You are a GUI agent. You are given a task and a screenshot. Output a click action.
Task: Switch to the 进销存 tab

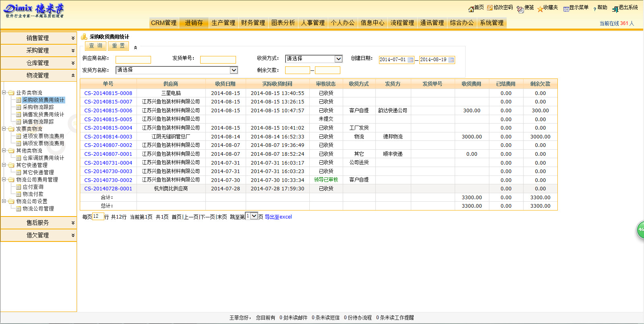(194, 23)
